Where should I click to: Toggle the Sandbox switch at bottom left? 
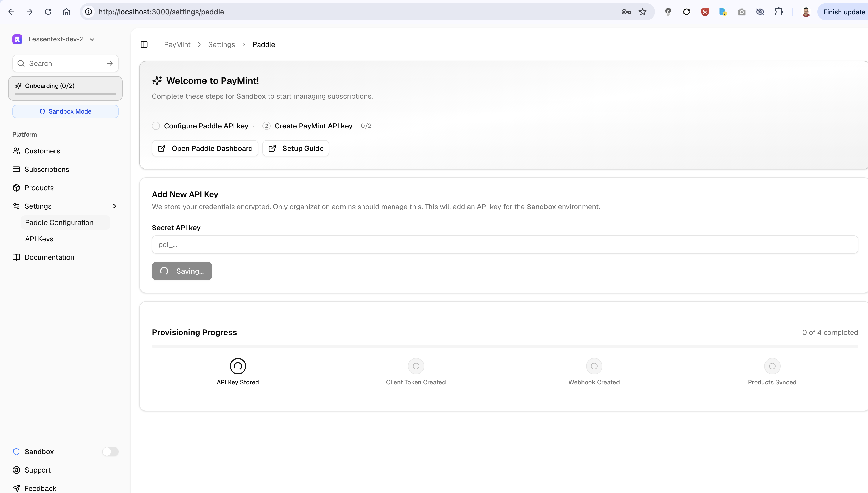click(x=110, y=451)
